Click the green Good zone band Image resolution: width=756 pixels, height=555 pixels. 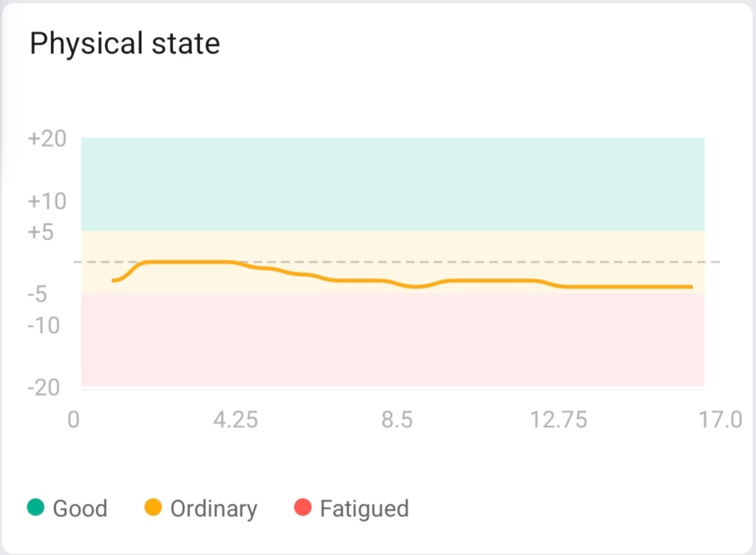click(392, 183)
